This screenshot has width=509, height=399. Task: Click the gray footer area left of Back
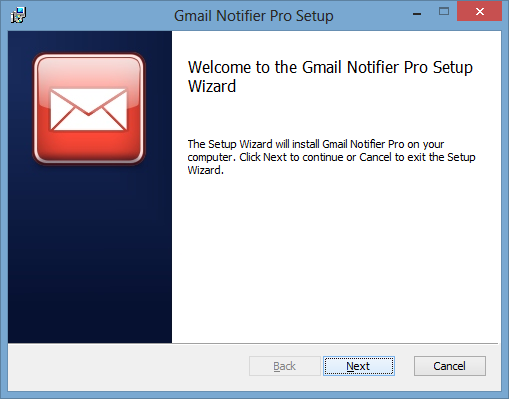click(128, 366)
